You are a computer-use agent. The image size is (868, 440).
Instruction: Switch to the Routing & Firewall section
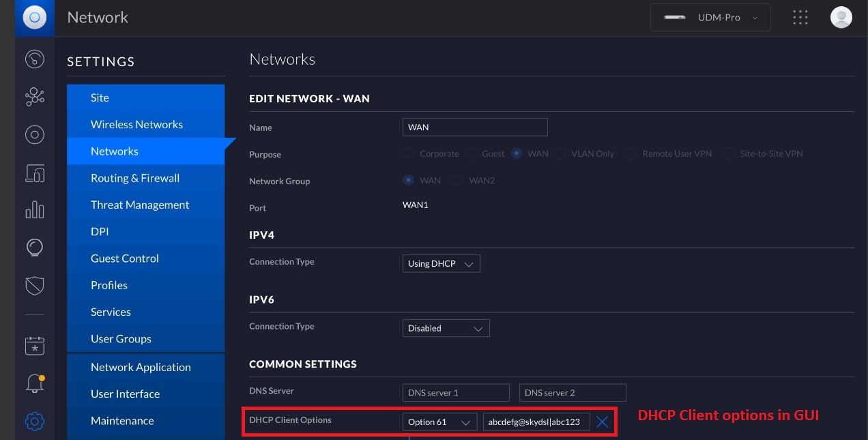(x=135, y=177)
